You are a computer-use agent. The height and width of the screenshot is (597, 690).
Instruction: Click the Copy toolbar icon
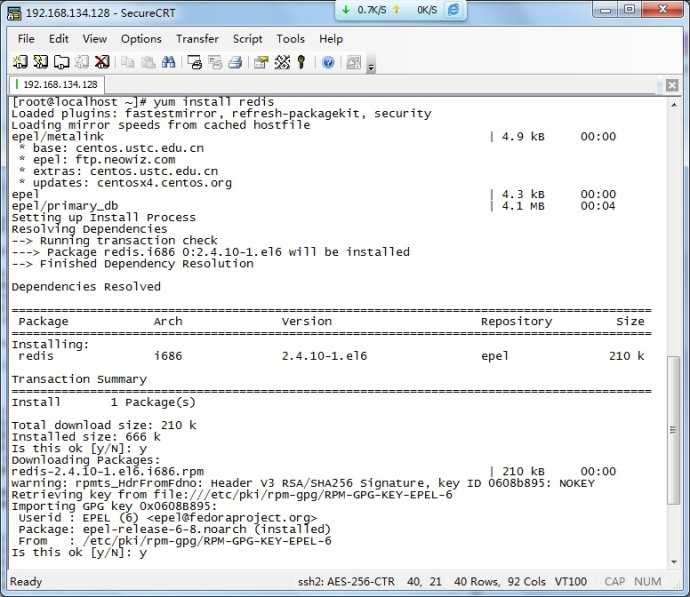(128, 62)
